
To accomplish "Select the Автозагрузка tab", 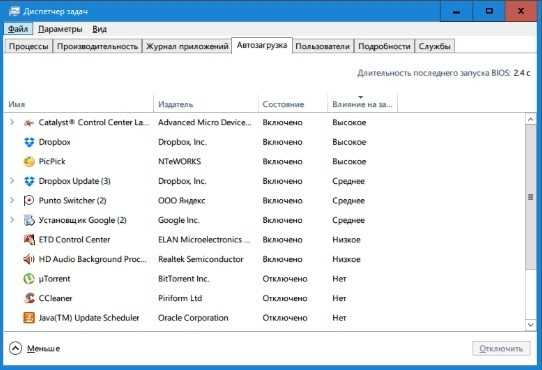I will [262, 45].
